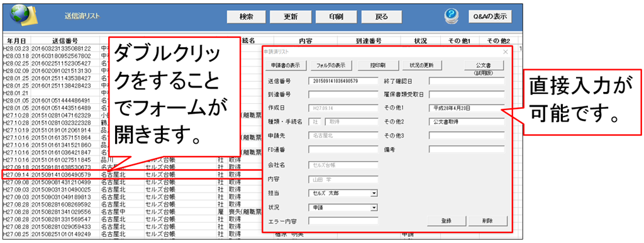Click the 控印刷 button

click(x=377, y=65)
